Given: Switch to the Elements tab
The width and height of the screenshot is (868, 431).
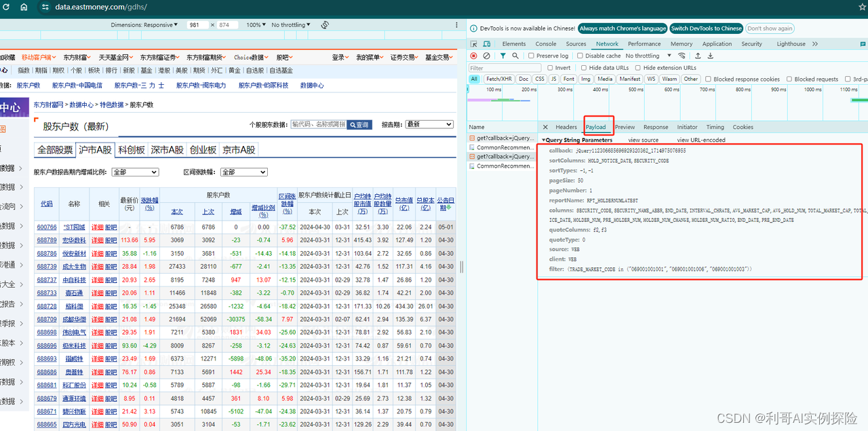Looking at the screenshot, I should coord(514,43).
